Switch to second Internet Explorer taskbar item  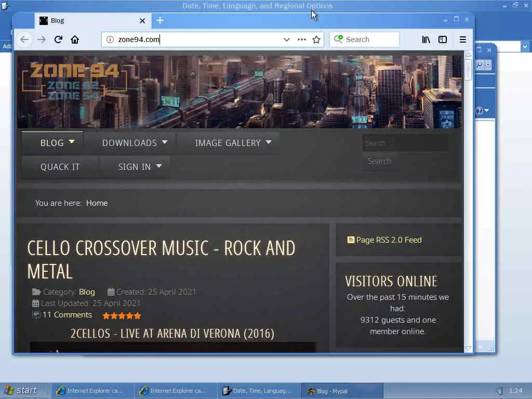pyautogui.click(x=175, y=391)
